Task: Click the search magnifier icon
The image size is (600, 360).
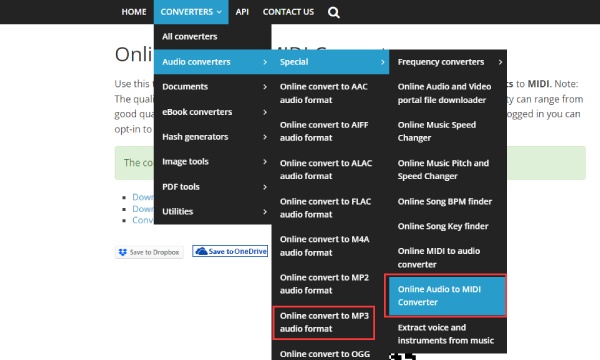Action: (333, 12)
